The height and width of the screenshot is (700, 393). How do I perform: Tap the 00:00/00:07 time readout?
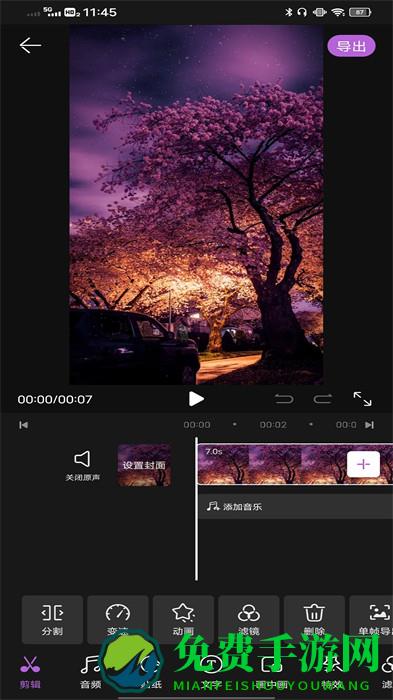[55, 399]
